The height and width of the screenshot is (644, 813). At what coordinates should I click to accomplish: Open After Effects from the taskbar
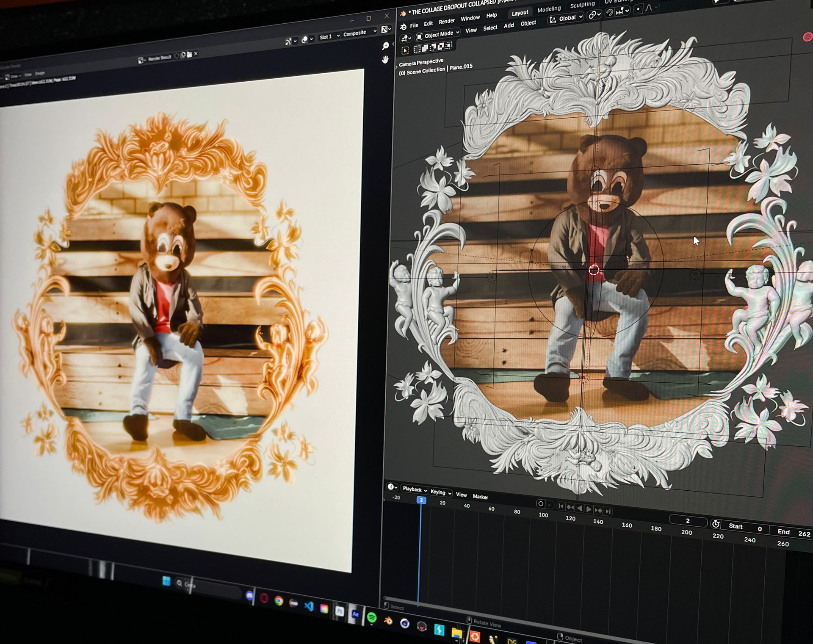(356, 614)
